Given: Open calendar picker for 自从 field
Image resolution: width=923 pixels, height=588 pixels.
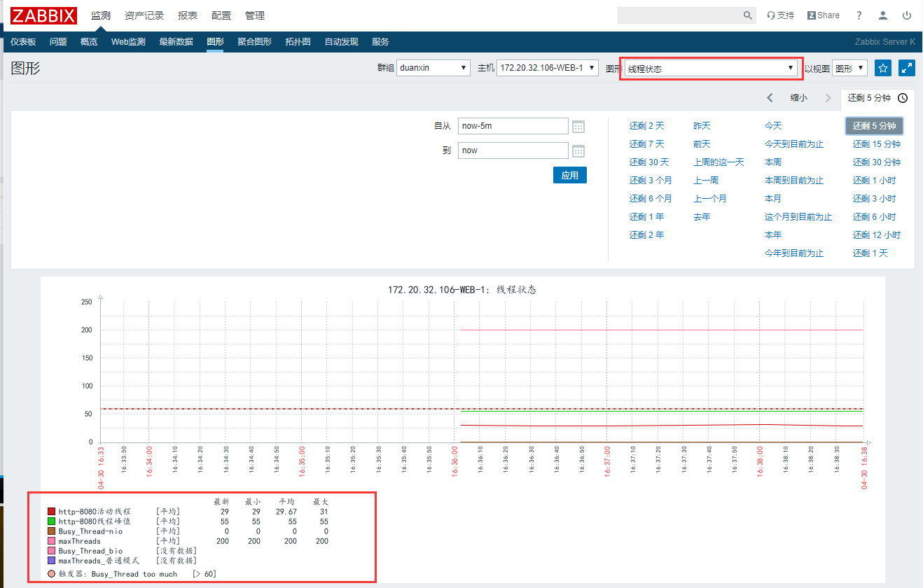Looking at the screenshot, I should 578,127.
